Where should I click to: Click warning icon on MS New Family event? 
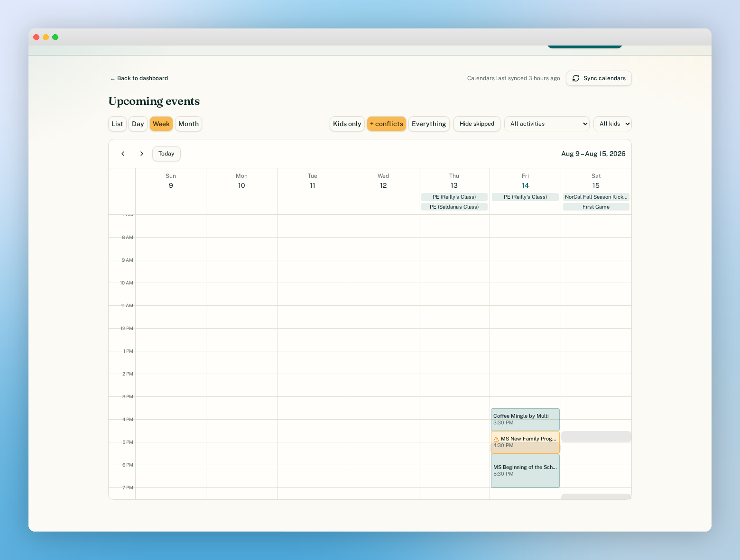click(x=496, y=439)
